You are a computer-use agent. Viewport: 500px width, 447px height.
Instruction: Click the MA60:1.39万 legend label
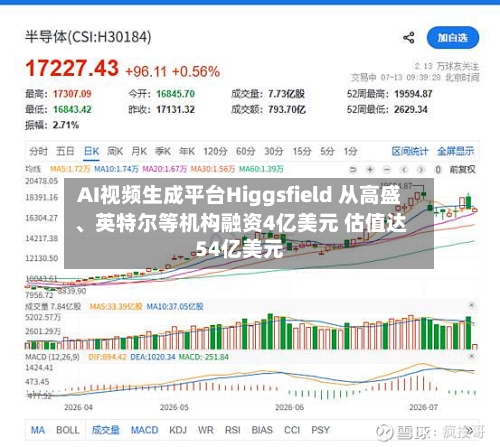(261, 169)
